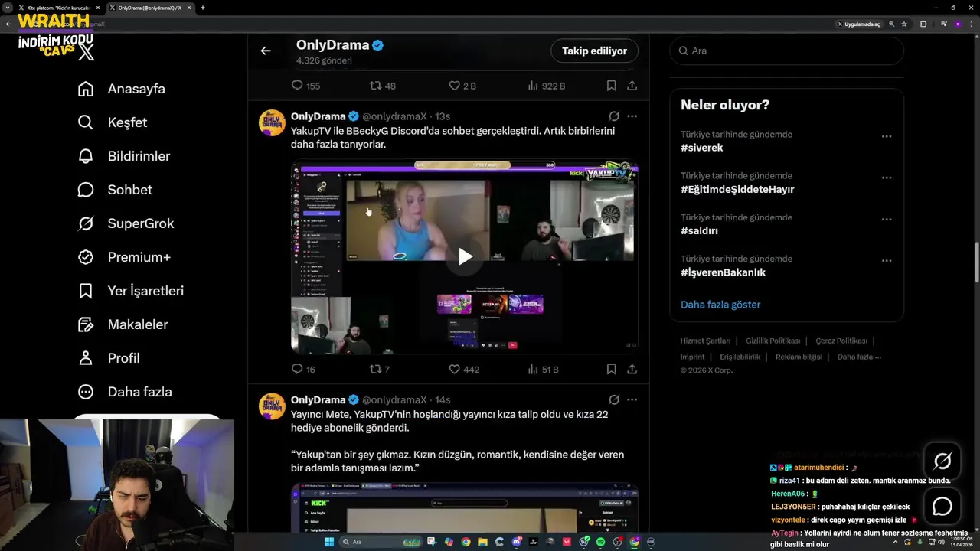Image resolution: width=980 pixels, height=551 pixels.
Task: Go back with the arrow beside OnlyDrama
Action: 266,51
